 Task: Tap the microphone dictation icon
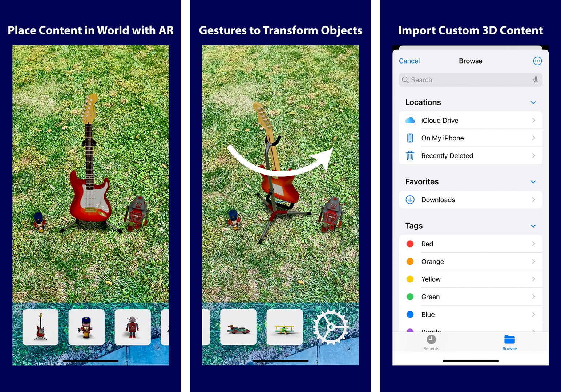[536, 80]
